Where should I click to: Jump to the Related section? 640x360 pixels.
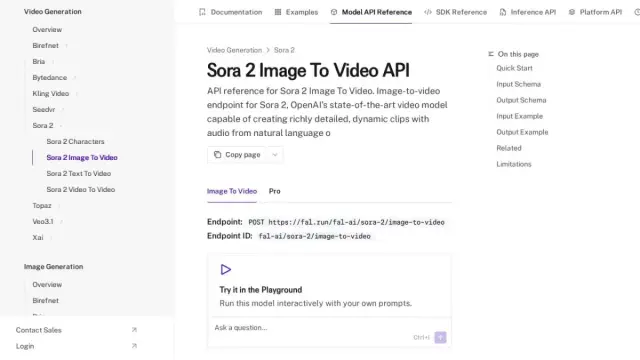[x=509, y=148]
